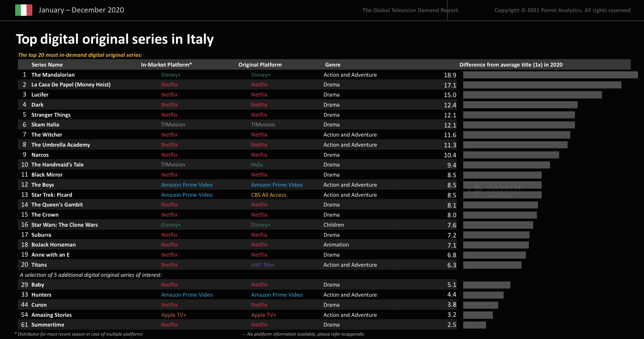Select 'The Handmaid's Tale' series name
This screenshot has height=339, width=644.
58,164
